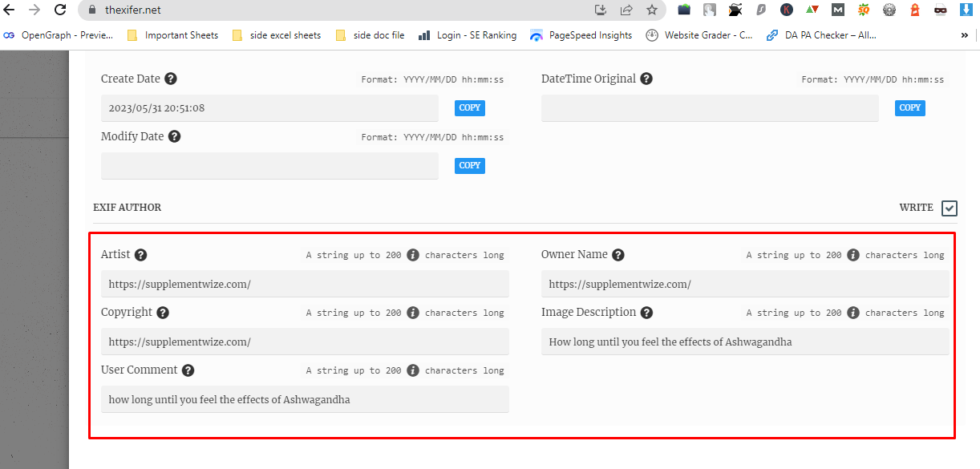Open the PageSpeed Insights bookmark

[x=581, y=35]
